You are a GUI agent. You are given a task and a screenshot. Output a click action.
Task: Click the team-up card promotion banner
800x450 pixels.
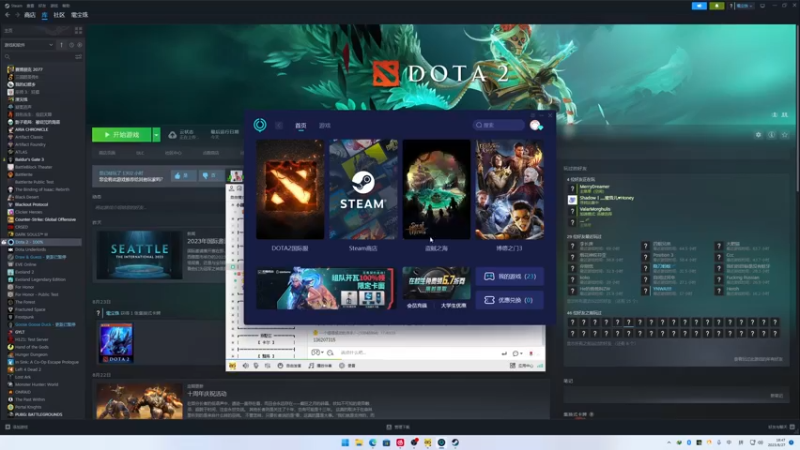(x=325, y=288)
